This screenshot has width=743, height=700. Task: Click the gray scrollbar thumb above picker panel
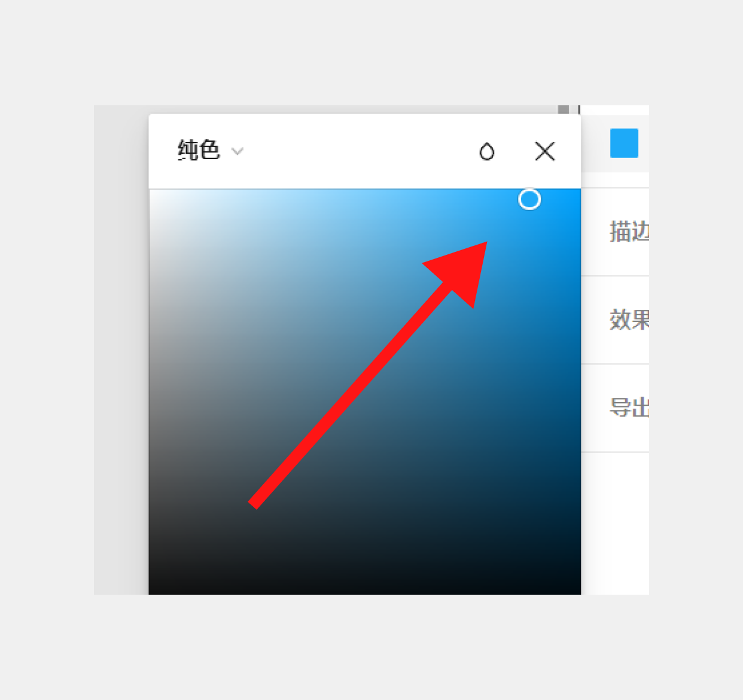tap(563, 109)
